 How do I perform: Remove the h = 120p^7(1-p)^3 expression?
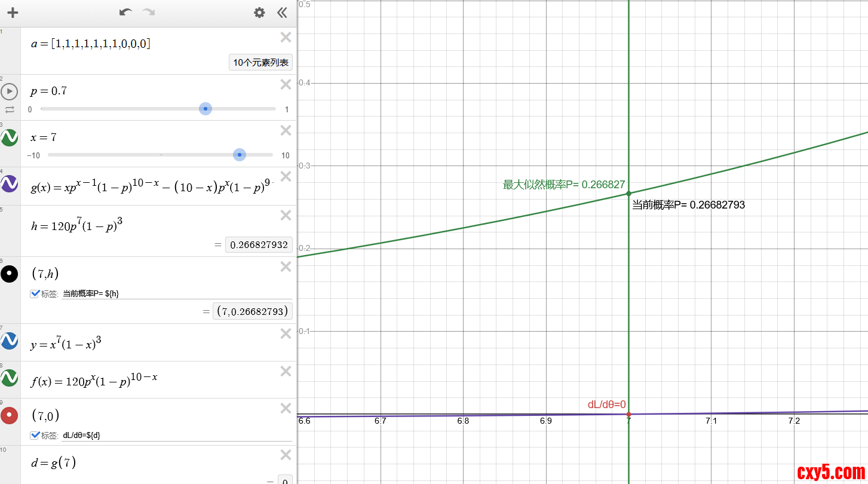click(x=286, y=215)
